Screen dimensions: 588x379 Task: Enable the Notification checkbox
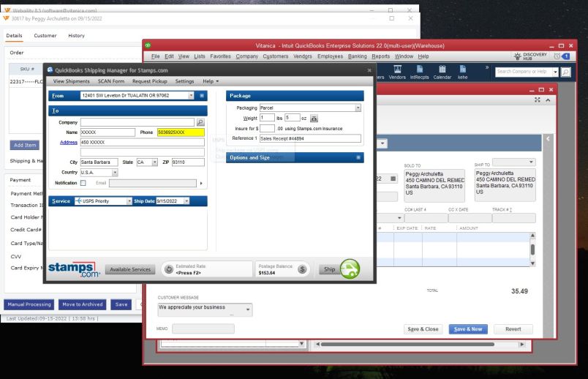pos(83,183)
